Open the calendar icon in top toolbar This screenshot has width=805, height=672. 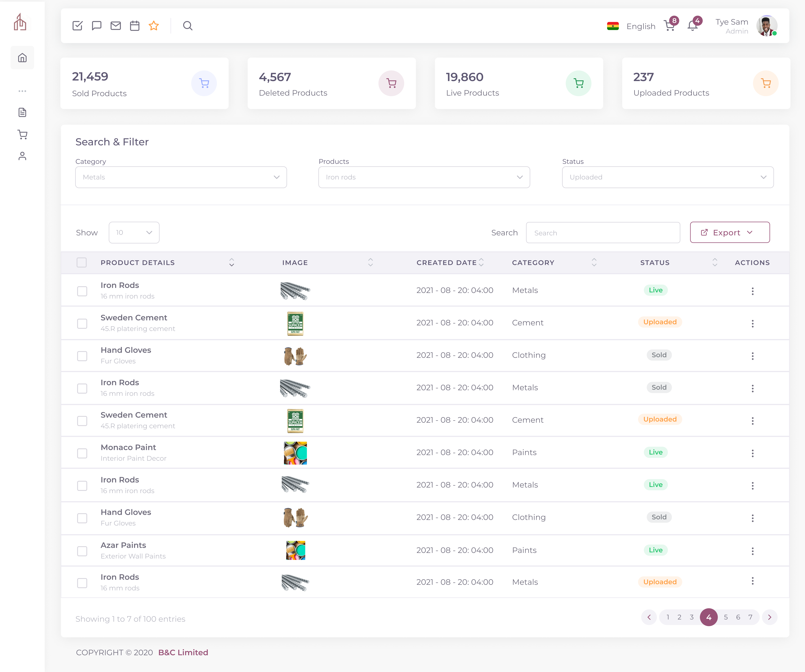pos(135,26)
